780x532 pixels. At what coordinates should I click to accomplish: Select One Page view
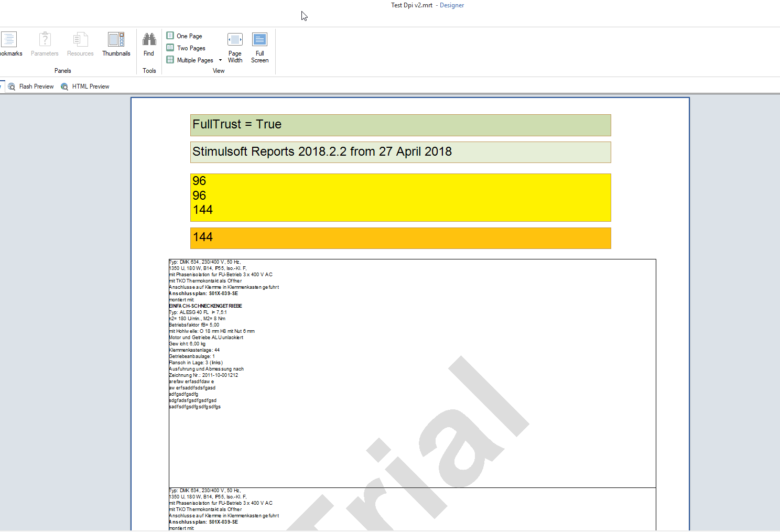point(185,36)
